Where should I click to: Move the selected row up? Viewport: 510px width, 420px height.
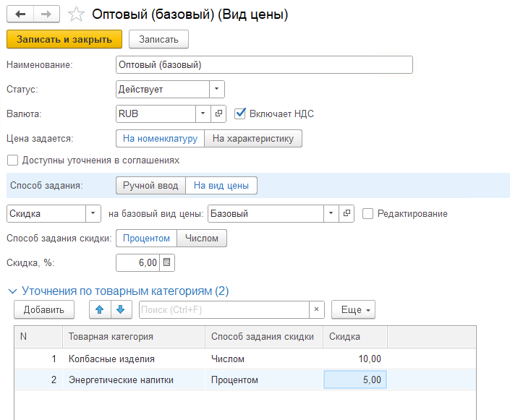(x=99, y=309)
